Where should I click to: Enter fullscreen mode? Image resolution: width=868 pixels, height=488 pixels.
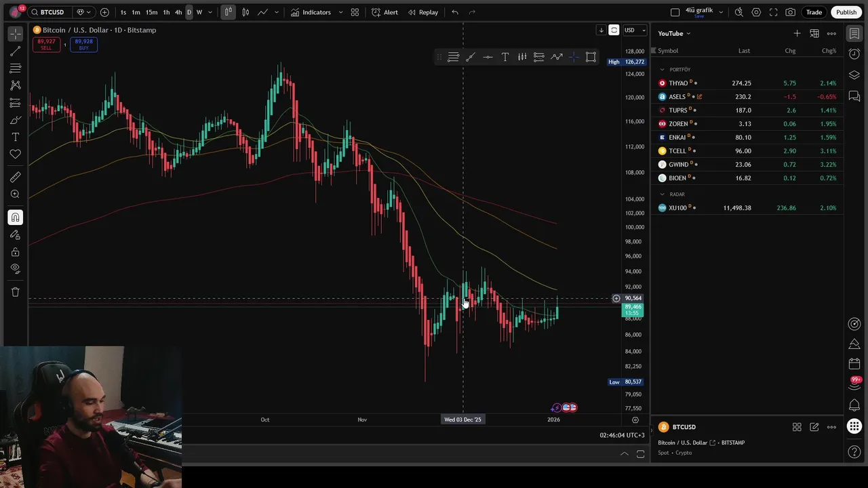pos(773,12)
